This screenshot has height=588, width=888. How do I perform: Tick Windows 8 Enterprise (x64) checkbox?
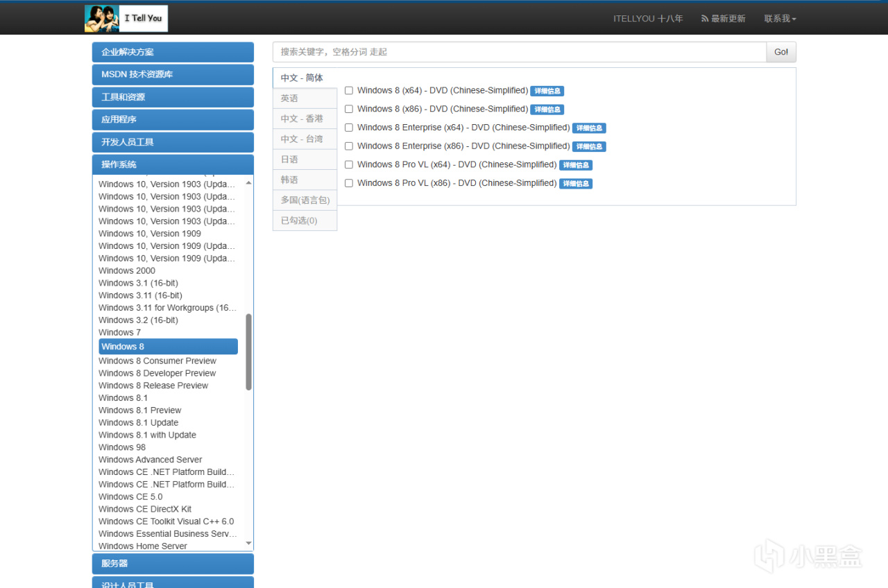coord(349,128)
